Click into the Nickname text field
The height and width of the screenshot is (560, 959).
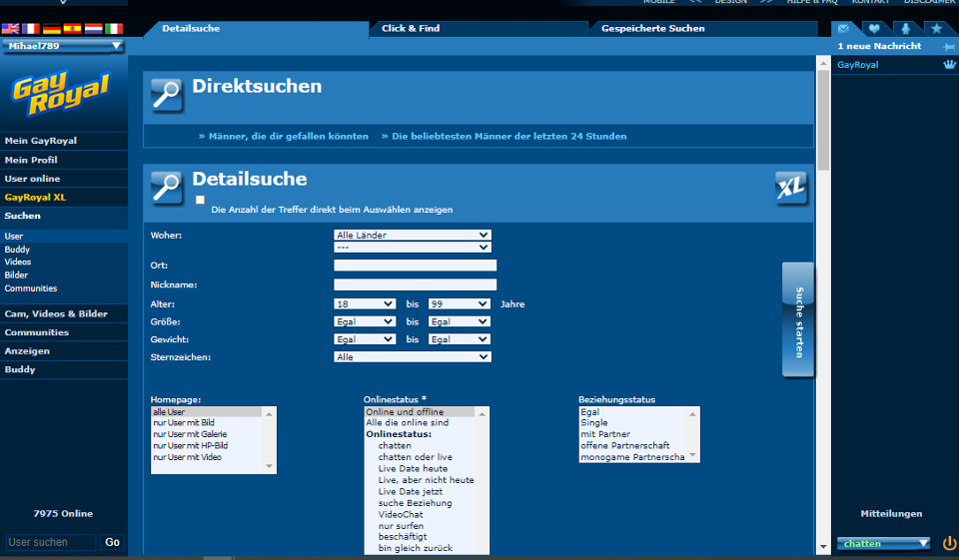coord(415,284)
